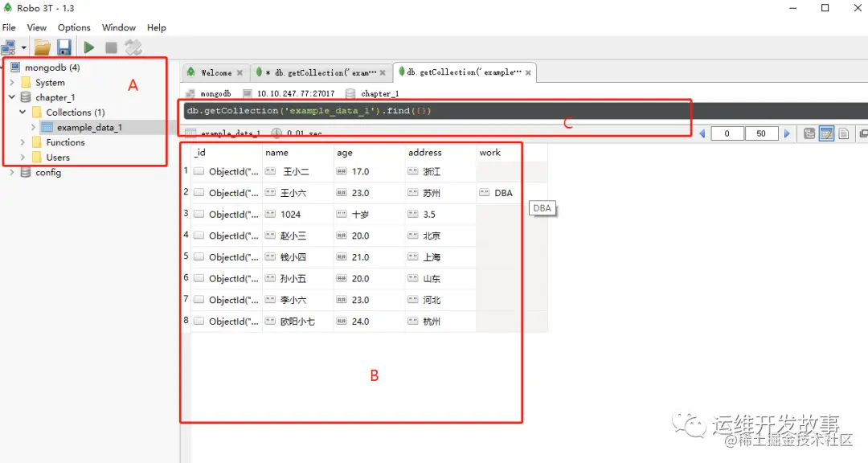The width and height of the screenshot is (868, 463).
Task: Select name cell 王小六
Action: click(x=298, y=193)
